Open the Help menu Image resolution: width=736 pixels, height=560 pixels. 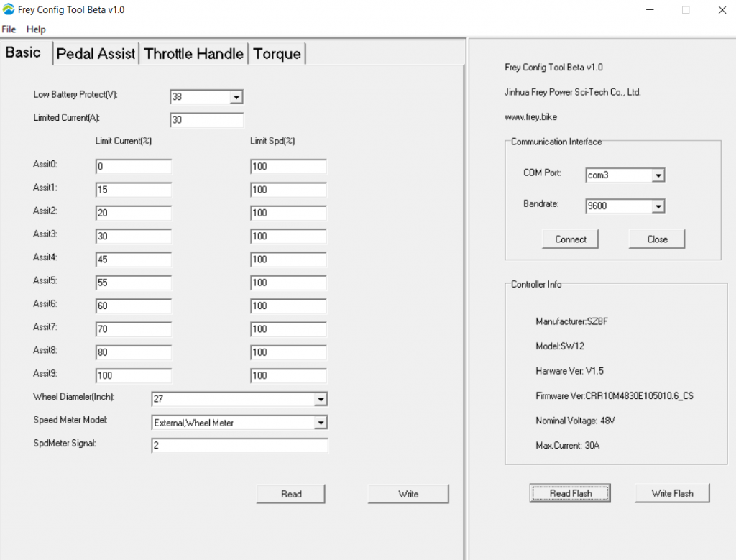point(35,29)
